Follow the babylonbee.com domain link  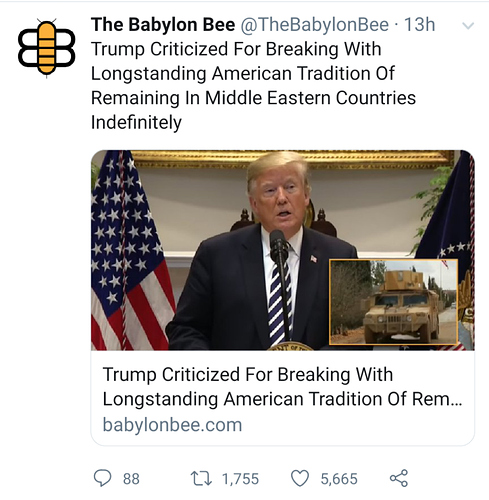pos(172,425)
